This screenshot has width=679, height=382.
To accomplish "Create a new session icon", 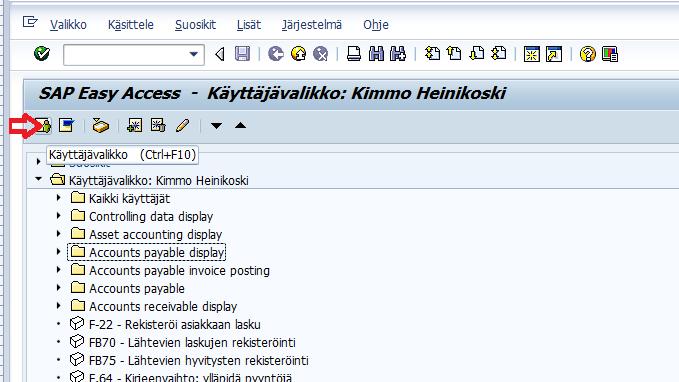I will click(531, 54).
